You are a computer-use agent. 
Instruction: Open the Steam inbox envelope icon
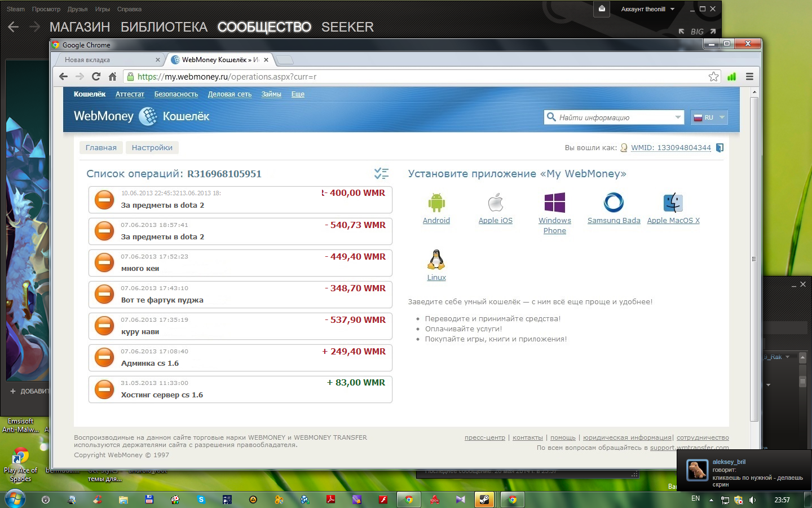pyautogui.click(x=602, y=9)
